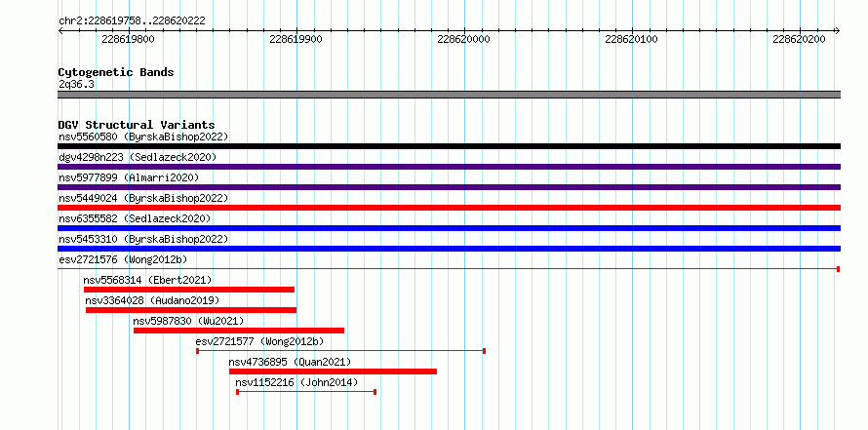Click the DGV Structural Variants track title

137,125
